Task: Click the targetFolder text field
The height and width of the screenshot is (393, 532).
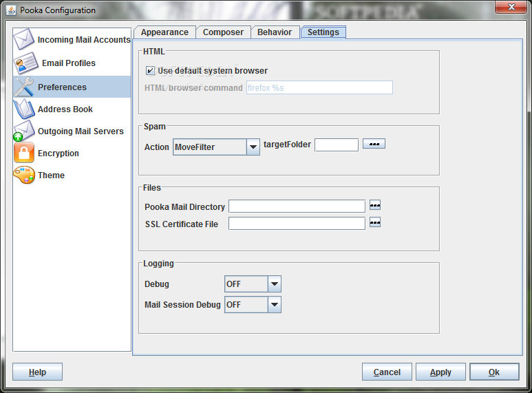Action: click(337, 145)
